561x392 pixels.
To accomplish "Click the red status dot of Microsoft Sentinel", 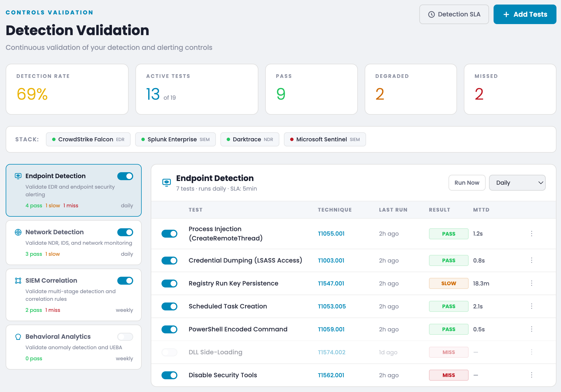I will (292, 139).
